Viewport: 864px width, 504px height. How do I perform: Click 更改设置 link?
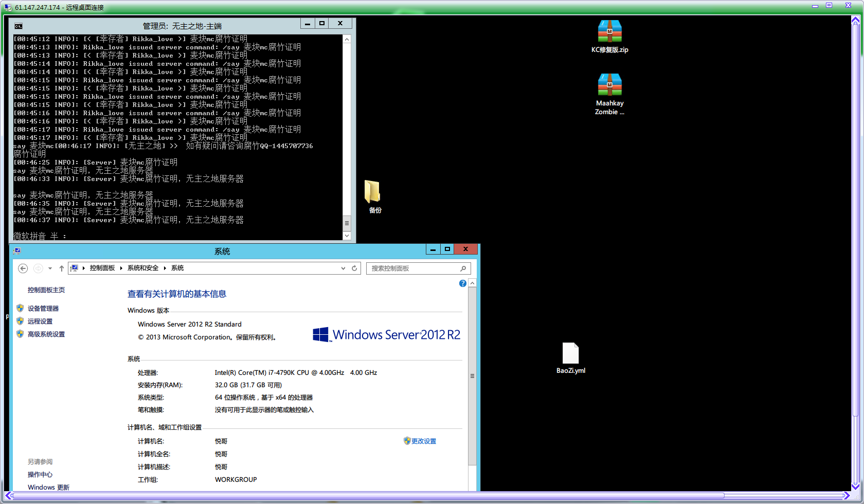[x=424, y=441]
